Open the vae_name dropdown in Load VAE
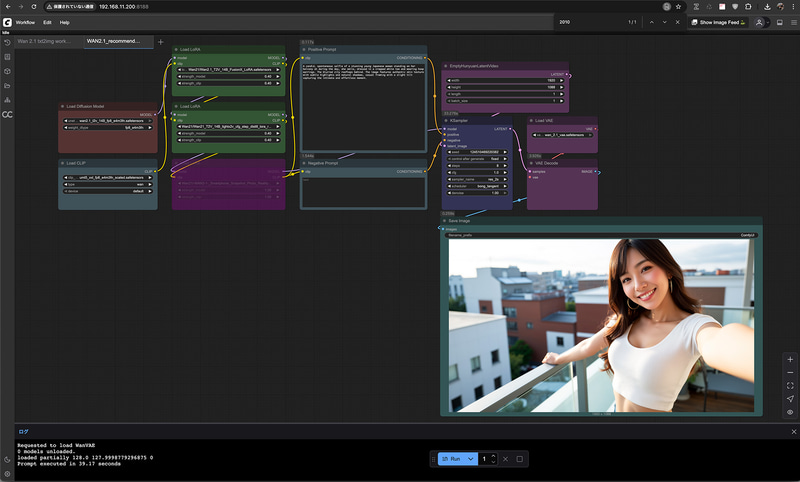 tap(562, 135)
